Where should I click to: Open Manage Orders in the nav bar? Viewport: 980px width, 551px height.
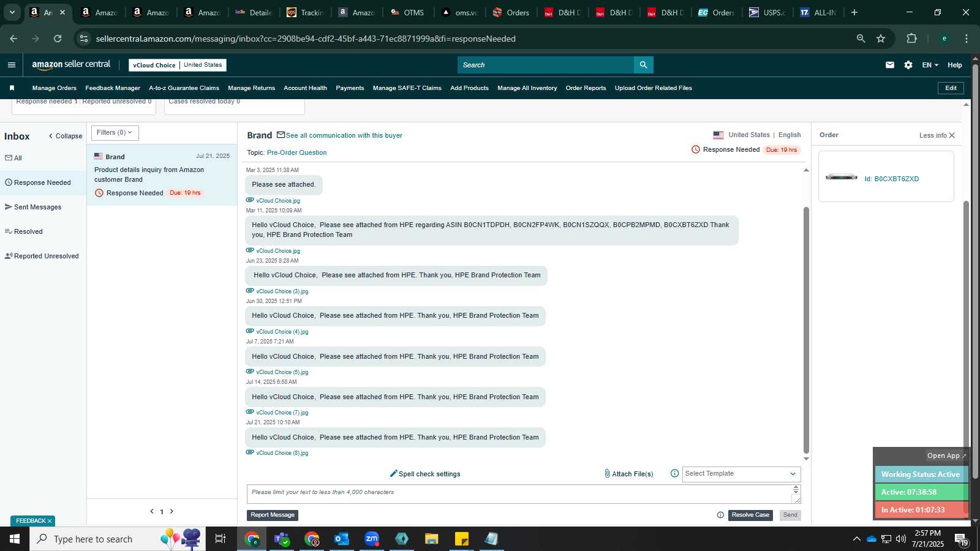(55, 88)
